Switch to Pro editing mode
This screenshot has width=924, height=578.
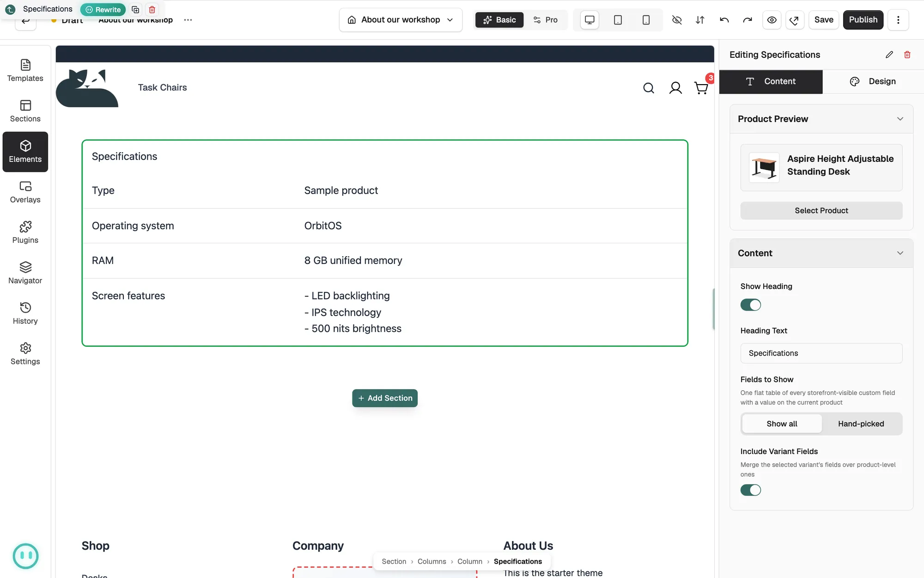[x=546, y=20]
